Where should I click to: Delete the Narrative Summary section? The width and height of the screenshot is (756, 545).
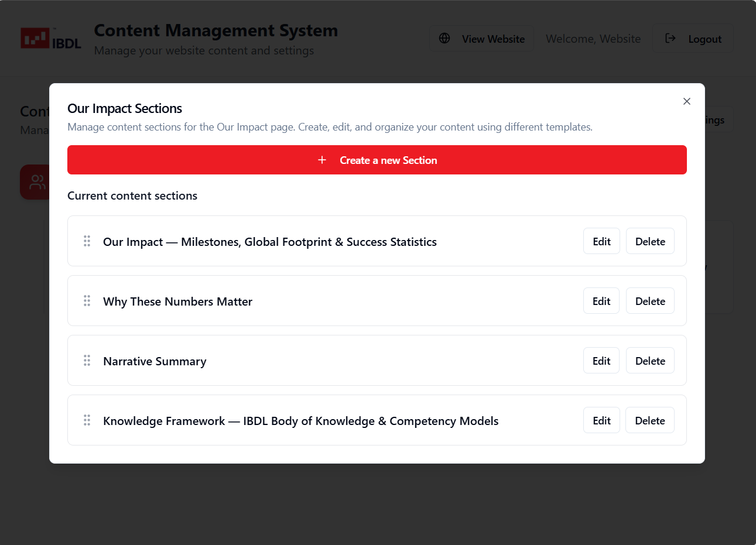coord(650,361)
